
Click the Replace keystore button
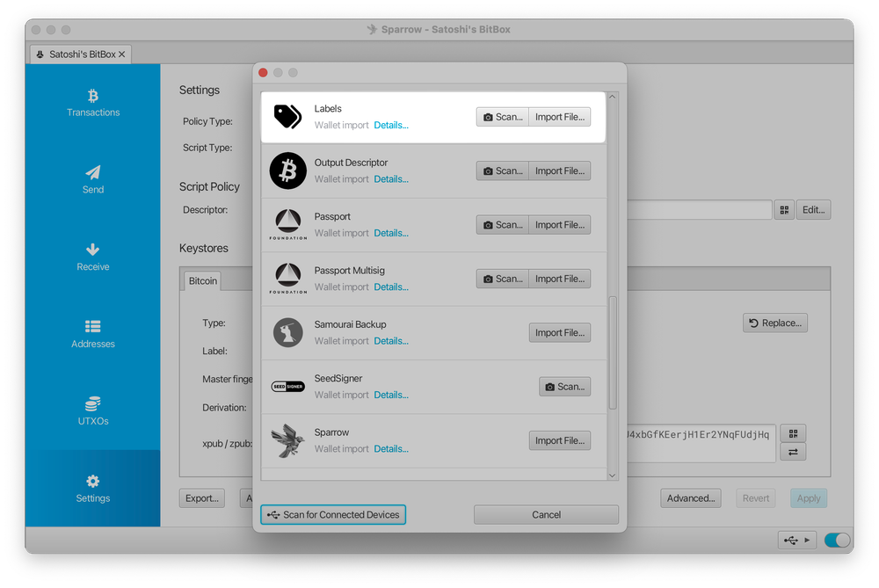point(774,323)
